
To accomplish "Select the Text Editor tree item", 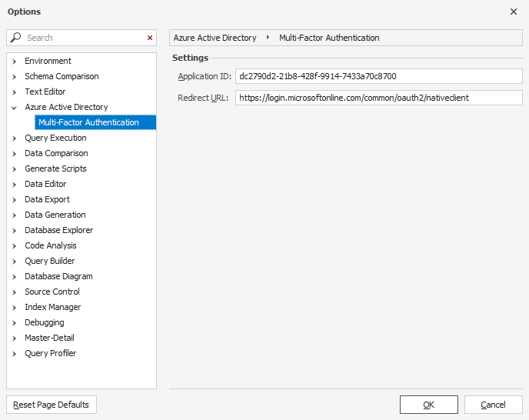I will tap(45, 92).
